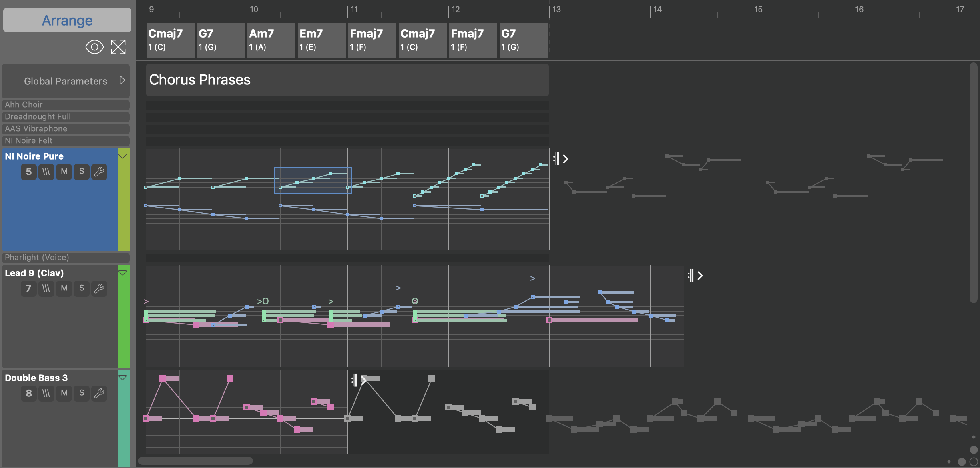980x468 pixels.
Task: Click loop marker icon on Lead 9 lane
Action: (691, 276)
